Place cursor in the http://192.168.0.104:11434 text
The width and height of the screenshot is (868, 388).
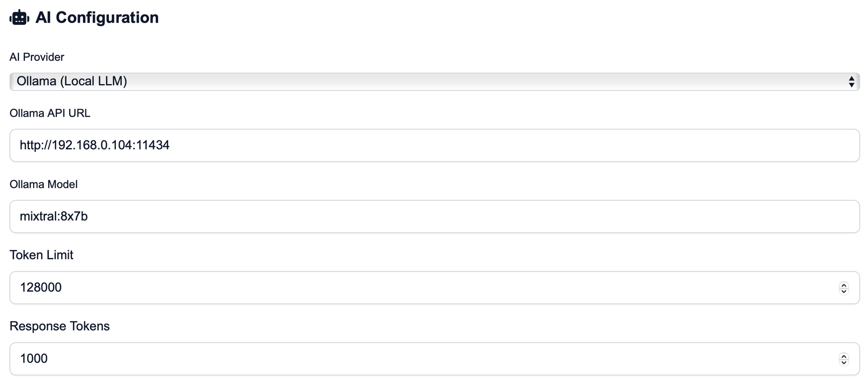click(x=95, y=145)
